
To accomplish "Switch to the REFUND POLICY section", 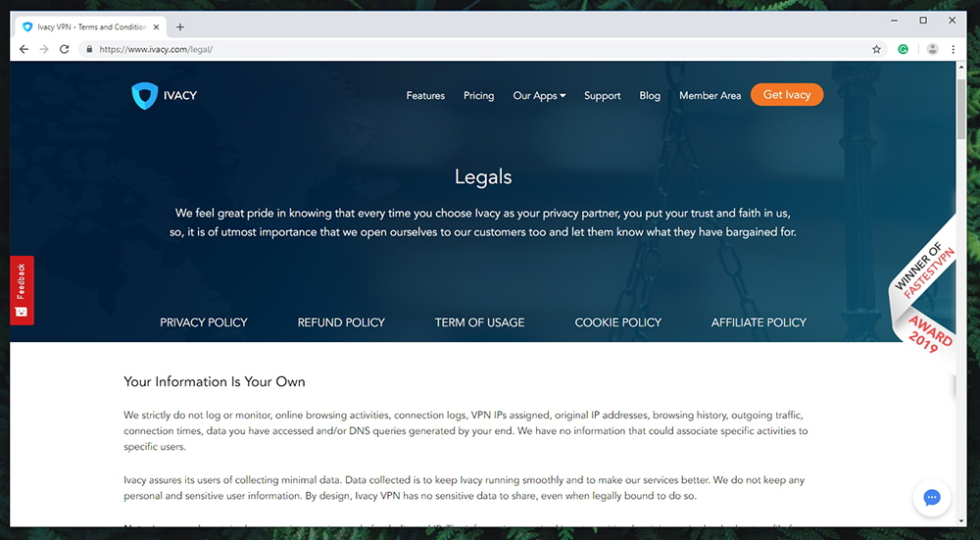I will [x=341, y=322].
